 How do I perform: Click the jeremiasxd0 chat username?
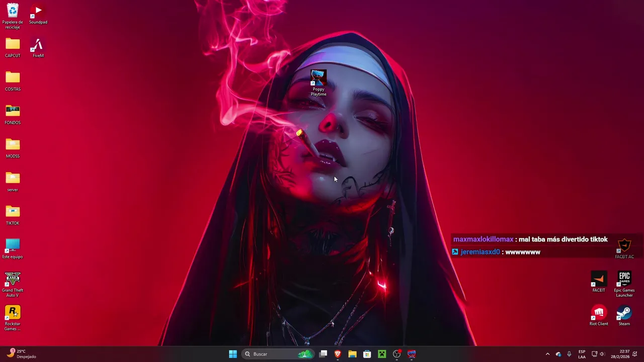480,252
